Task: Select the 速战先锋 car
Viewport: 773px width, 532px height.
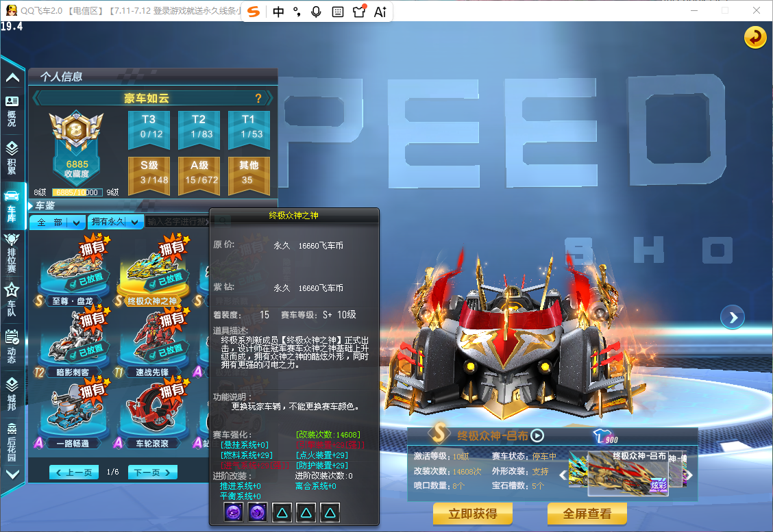Action: click(x=152, y=343)
